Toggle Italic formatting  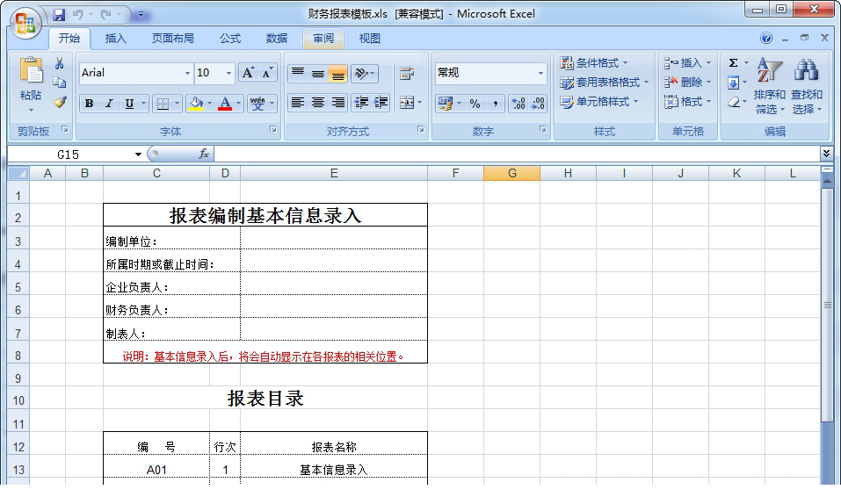point(109,104)
